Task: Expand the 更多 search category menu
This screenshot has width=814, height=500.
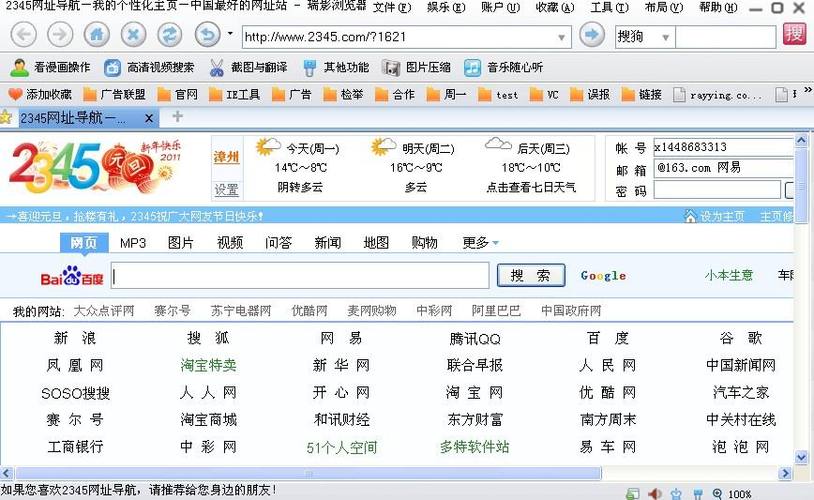Action: 481,243
